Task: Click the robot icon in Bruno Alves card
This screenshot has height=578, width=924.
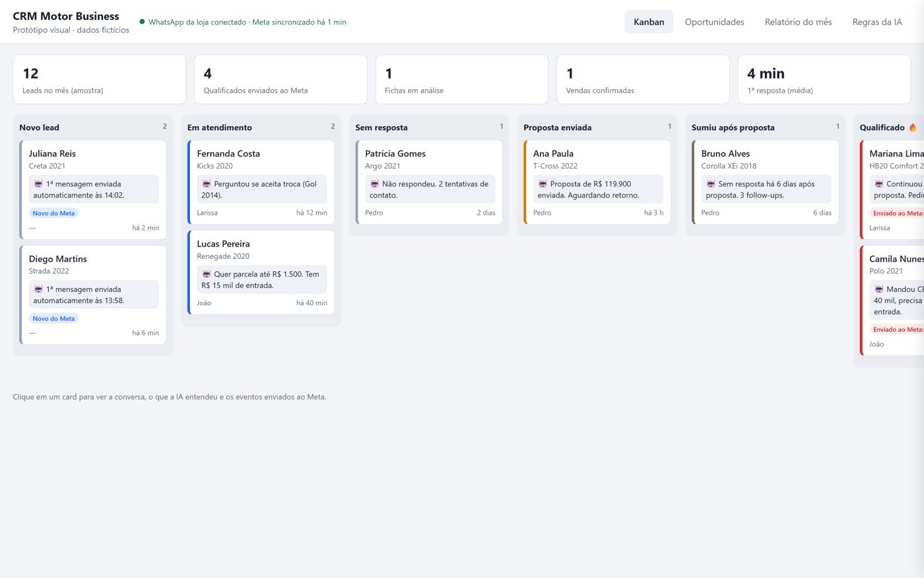Action: tap(711, 184)
